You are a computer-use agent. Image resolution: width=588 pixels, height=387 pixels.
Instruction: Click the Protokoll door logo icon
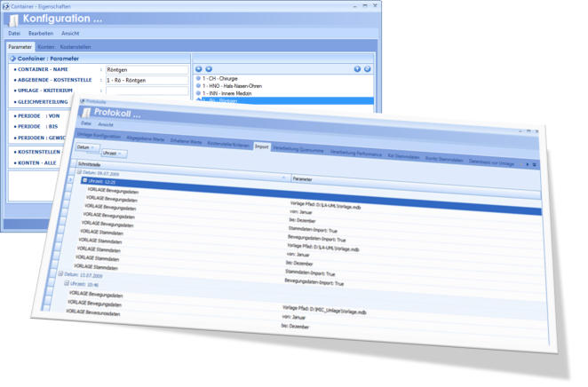point(85,113)
